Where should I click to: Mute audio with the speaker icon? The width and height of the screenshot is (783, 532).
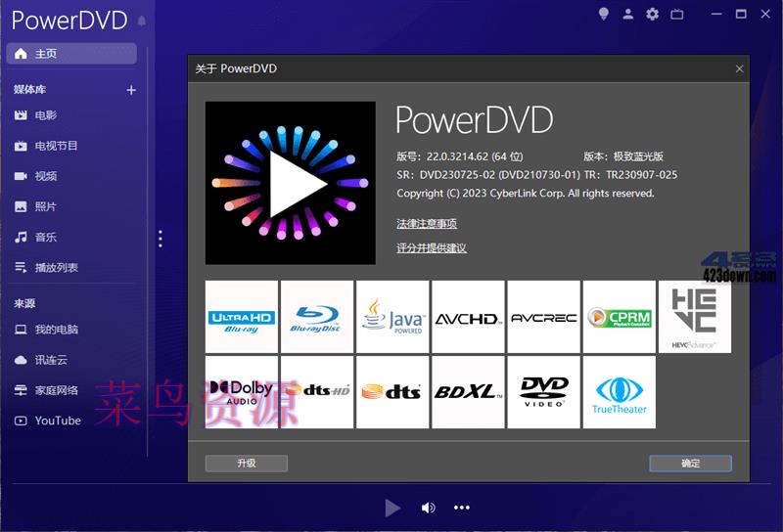click(428, 509)
